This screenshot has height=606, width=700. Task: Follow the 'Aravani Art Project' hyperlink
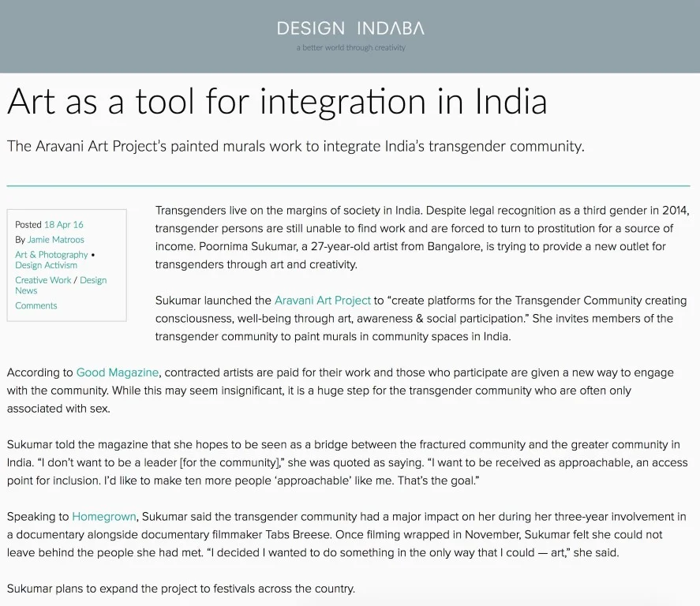(x=322, y=301)
